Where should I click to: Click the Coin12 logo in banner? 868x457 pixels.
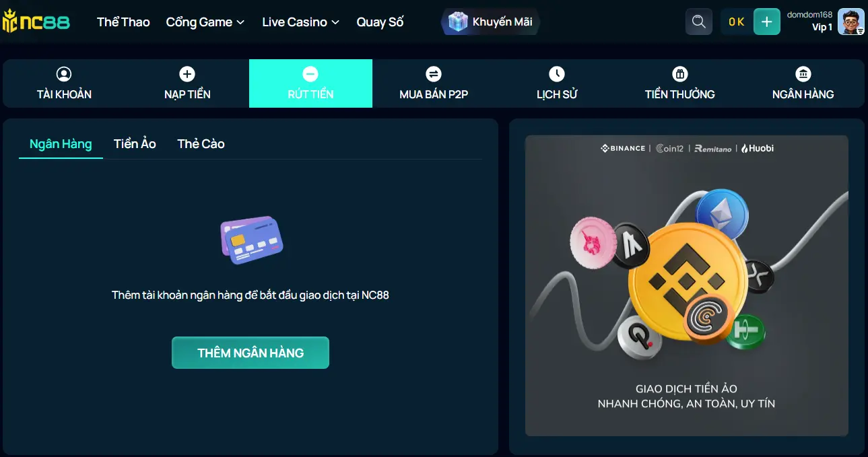(669, 148)
